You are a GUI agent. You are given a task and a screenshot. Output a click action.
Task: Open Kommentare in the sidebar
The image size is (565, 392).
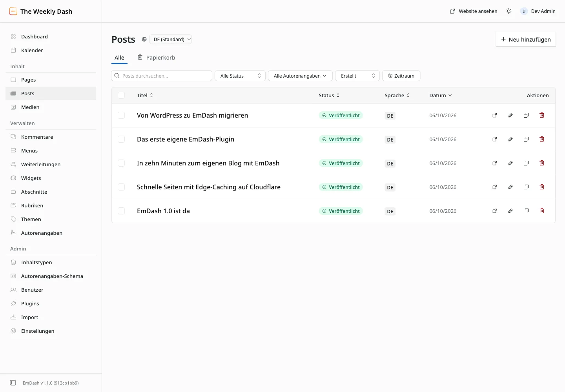[51, 137]
